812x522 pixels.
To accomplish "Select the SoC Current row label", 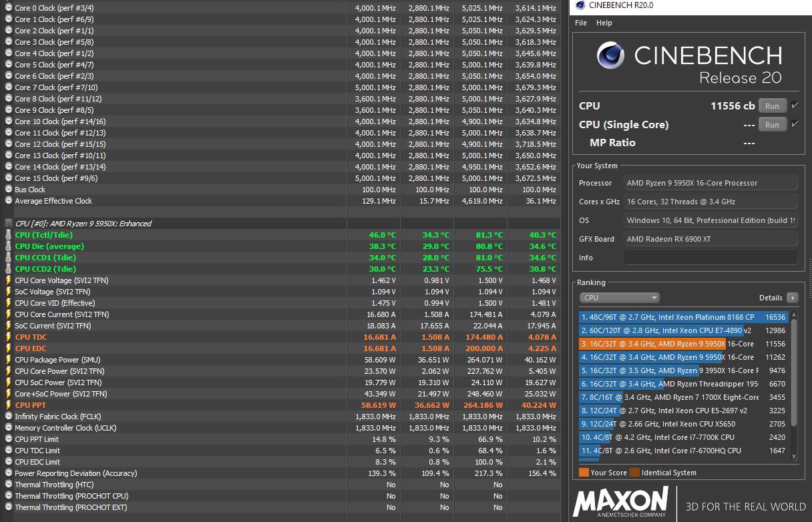I will coord(53,326).
